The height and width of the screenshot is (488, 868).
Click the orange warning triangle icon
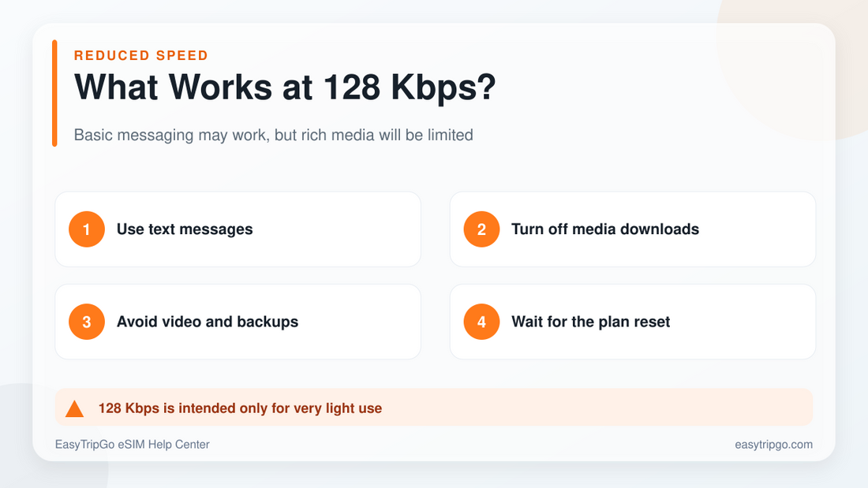[74, 409]
